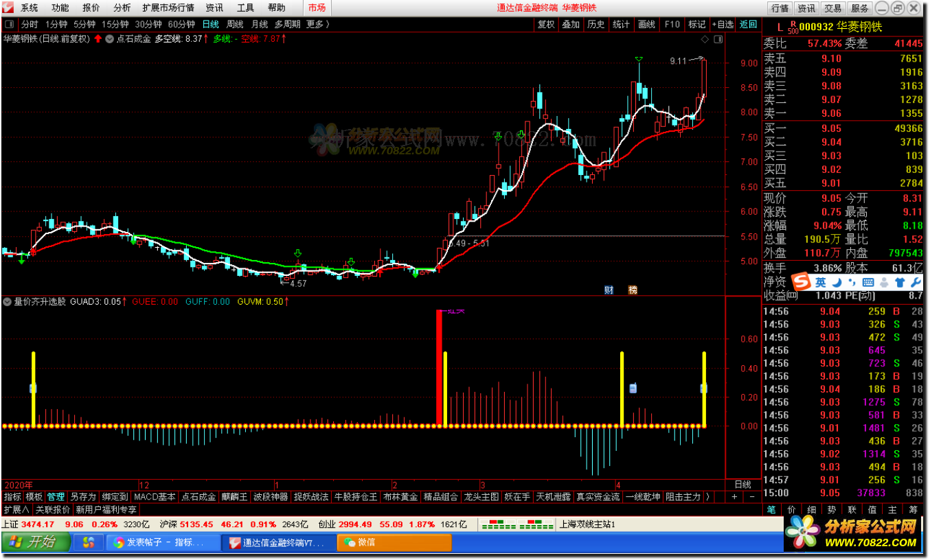Select the 30分钟 period

tap(148, 24)
